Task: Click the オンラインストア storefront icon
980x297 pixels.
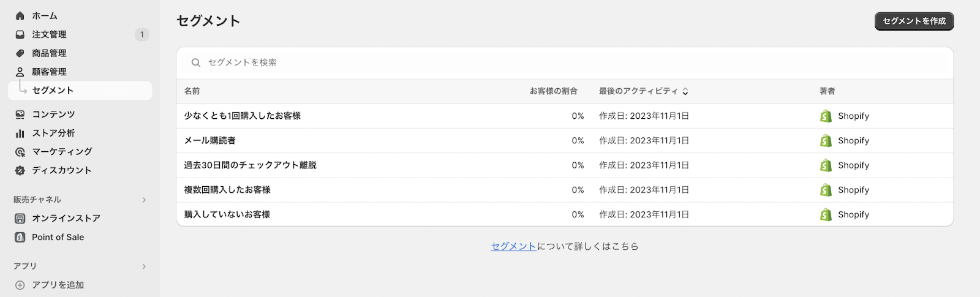Action: pyautogui.click(x=20, y=219)
